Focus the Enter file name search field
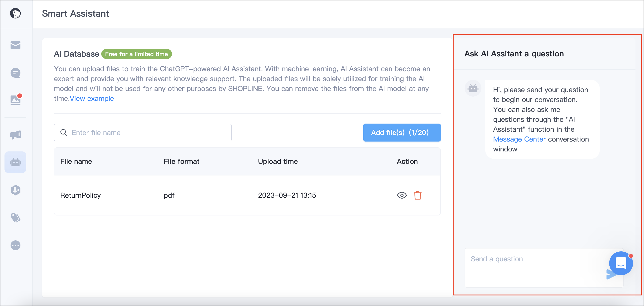This screenshot has width=644, height=306. pyautogui.click(x=143, y=133)
